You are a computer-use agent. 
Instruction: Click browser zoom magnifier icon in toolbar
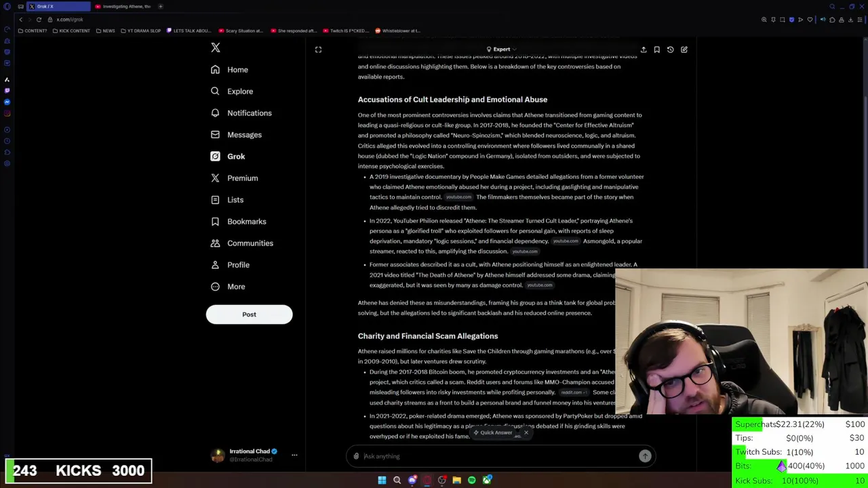[764, 20]
